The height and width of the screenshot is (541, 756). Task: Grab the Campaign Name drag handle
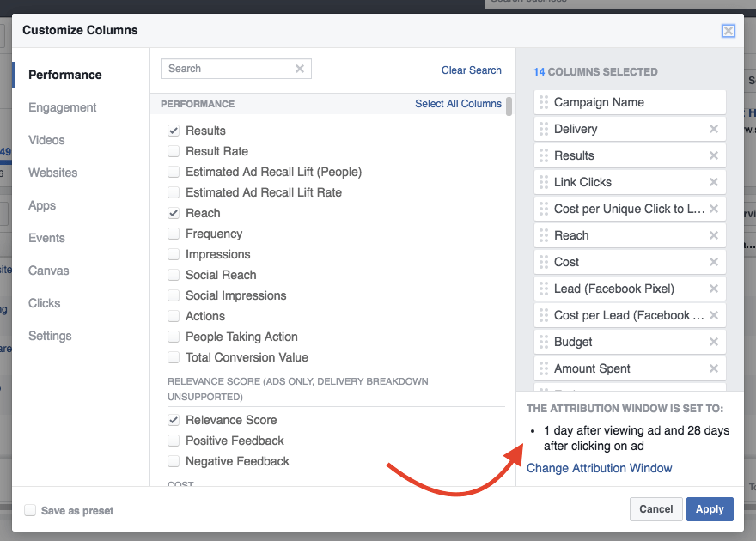point(544,102)
